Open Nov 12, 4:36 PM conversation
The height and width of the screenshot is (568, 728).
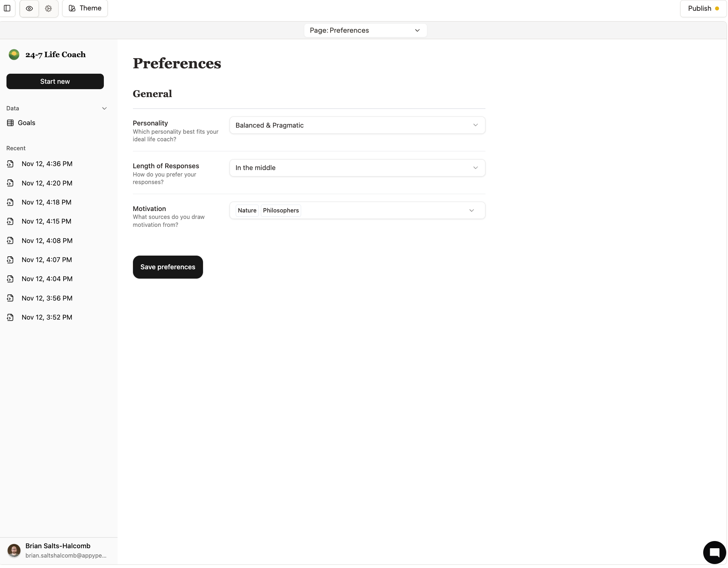(x=47, y=164)
